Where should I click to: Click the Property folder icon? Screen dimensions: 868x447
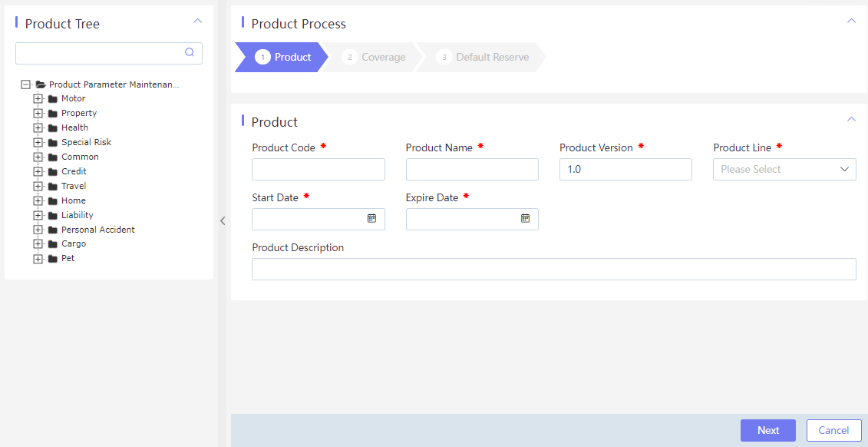point(53,113)
